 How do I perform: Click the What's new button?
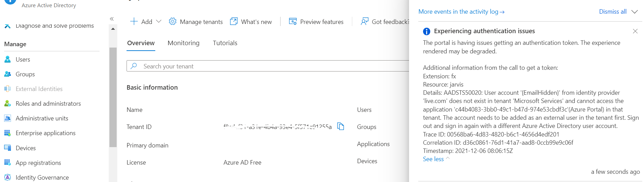(x=251, y=22)
